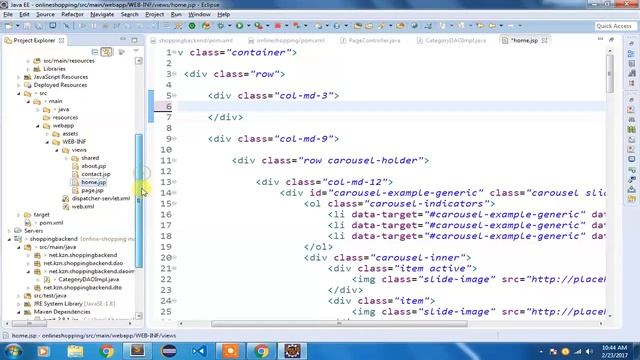Select about.jsp in Project Explorer
The width and height of the screenshot is (640, 360).
93,166
